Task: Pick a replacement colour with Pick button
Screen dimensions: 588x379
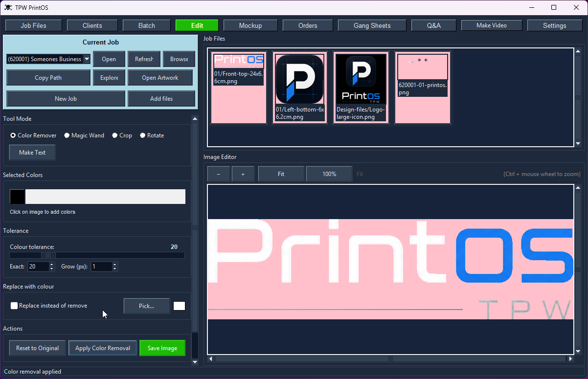Action: pyautogui.click(x=147, y=306)
